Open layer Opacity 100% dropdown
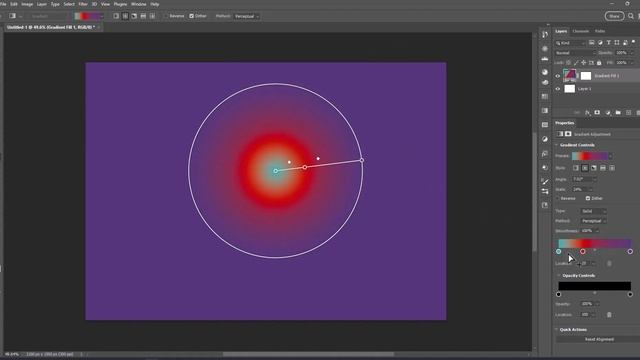This screenshot has width=640, height=360. coord(631,53)
